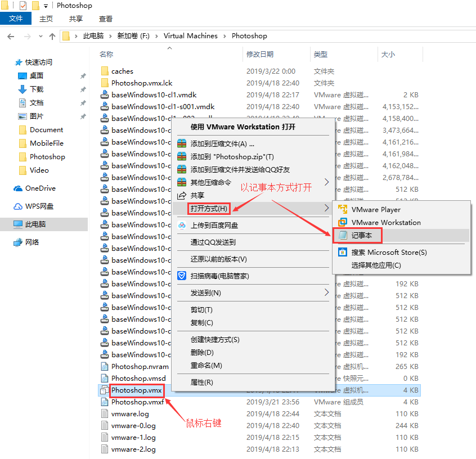
Task: Click the 添加到 "Photoshop.zip"(T) entry
Action: 232,156
